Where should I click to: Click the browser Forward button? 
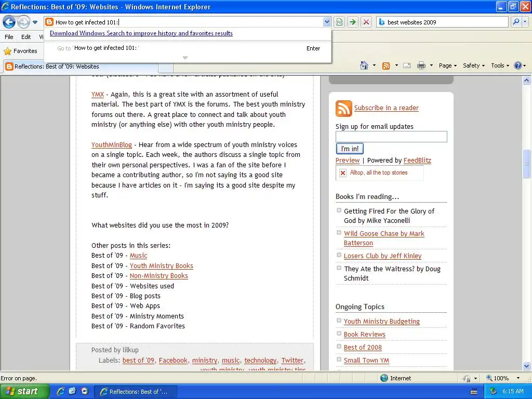[x=23, y=22]
